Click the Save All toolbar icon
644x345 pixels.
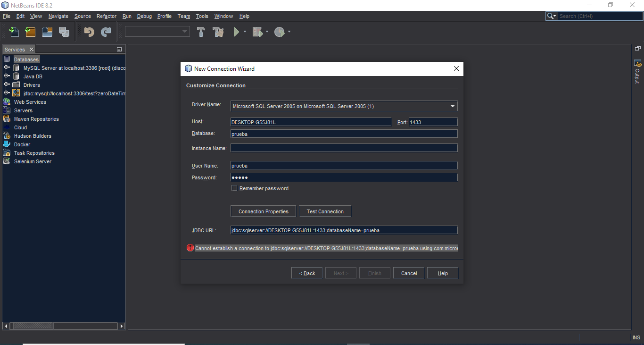(x=64, y=32)
